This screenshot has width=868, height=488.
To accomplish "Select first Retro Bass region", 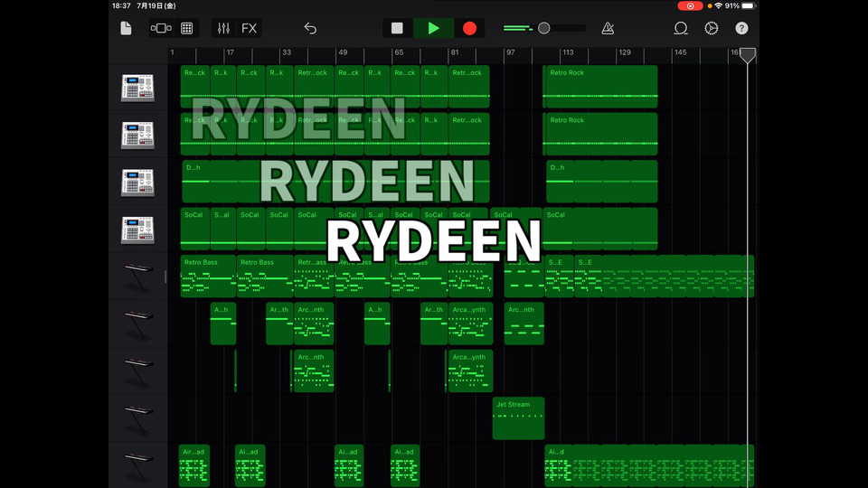I will [208, 277].
